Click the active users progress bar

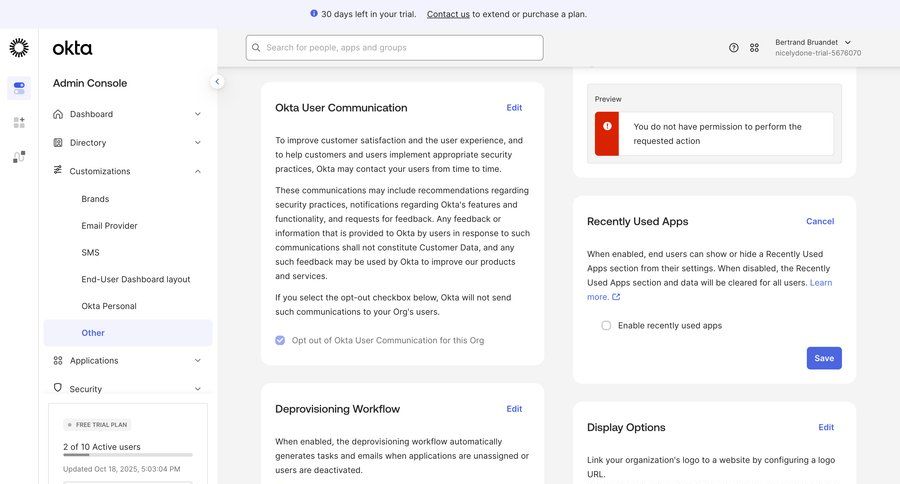pos(127,455)
